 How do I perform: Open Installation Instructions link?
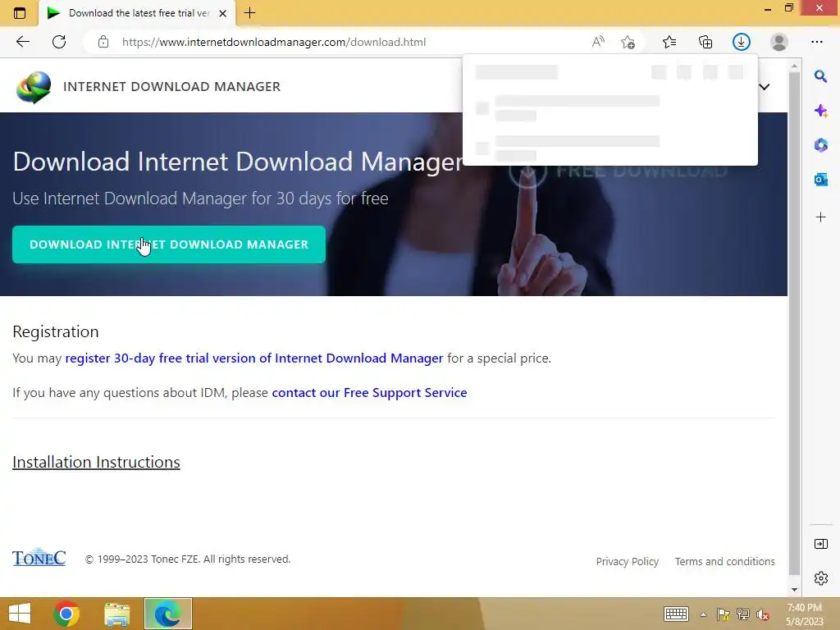[97, 462]
